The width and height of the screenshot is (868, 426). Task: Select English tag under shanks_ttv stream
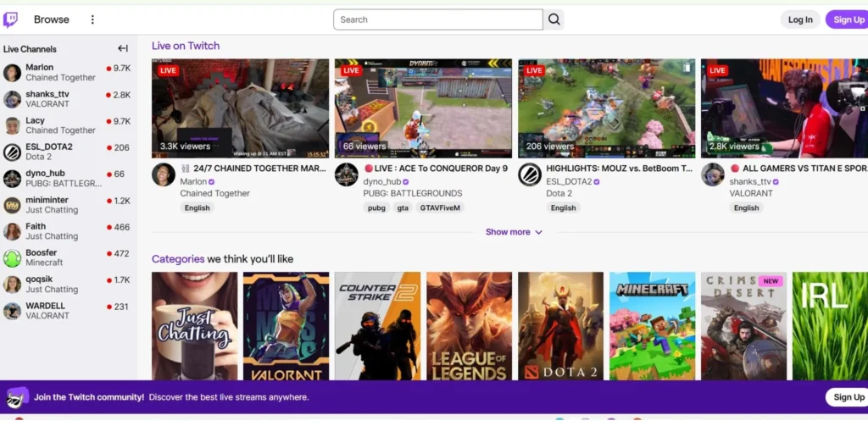[x=746, y=208]
